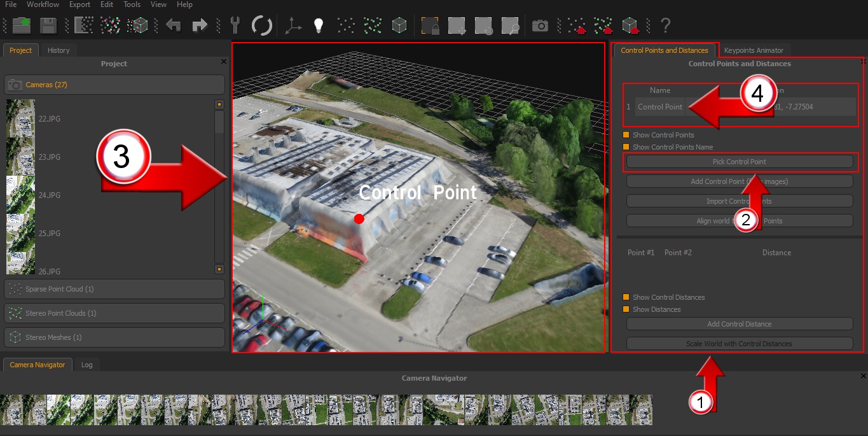Screen dimensions: 868x436
Task: Expand the Cameras (27) section
Action: (114, 85)
